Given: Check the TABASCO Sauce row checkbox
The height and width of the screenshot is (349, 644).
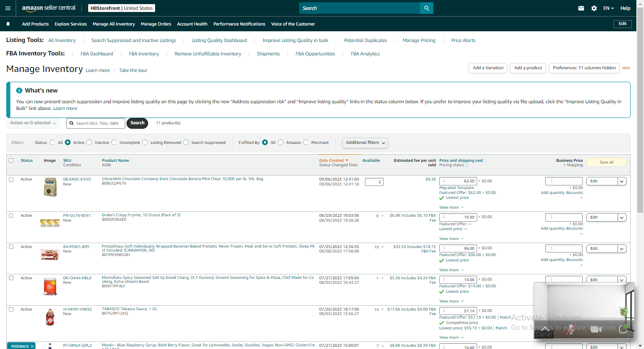Looking at the screenshot, I should (x=11, y=309).
